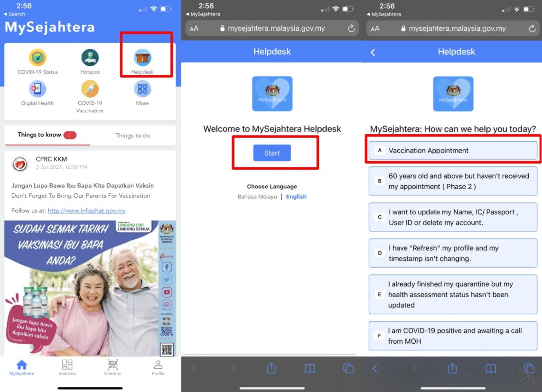Screen dimensions: 542x392
Task: Tap the Facebook icon on the vaccination banner
Action: pyautogui.click(x=167, y=267)
